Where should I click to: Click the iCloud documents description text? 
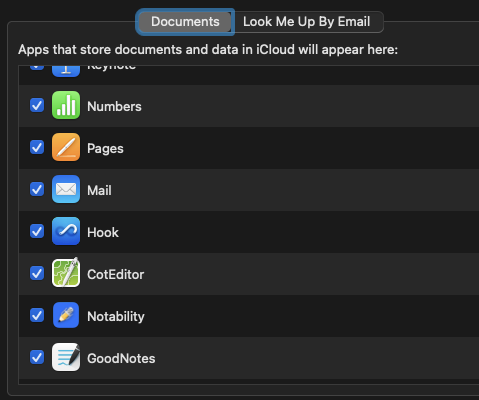[x=208, y=50]
